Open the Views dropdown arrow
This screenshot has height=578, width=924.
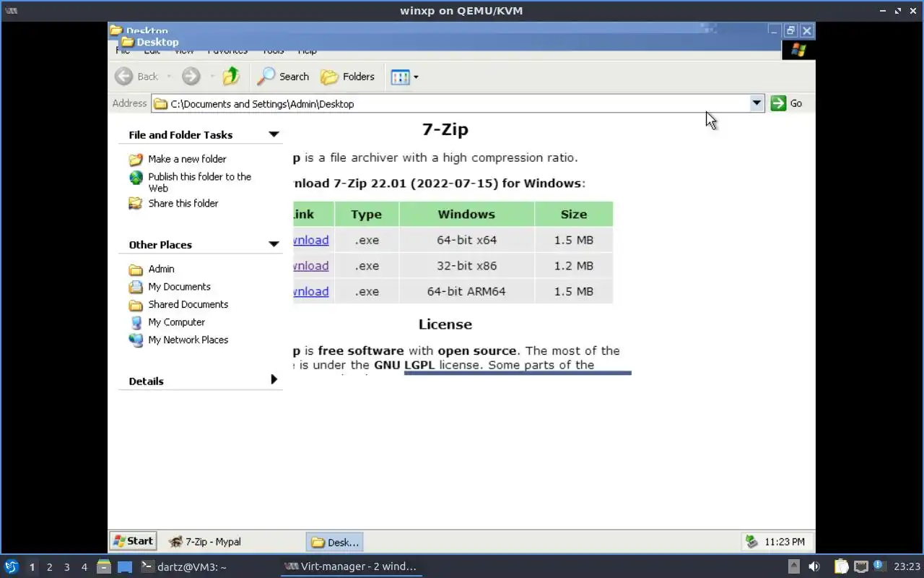[416, 77]
